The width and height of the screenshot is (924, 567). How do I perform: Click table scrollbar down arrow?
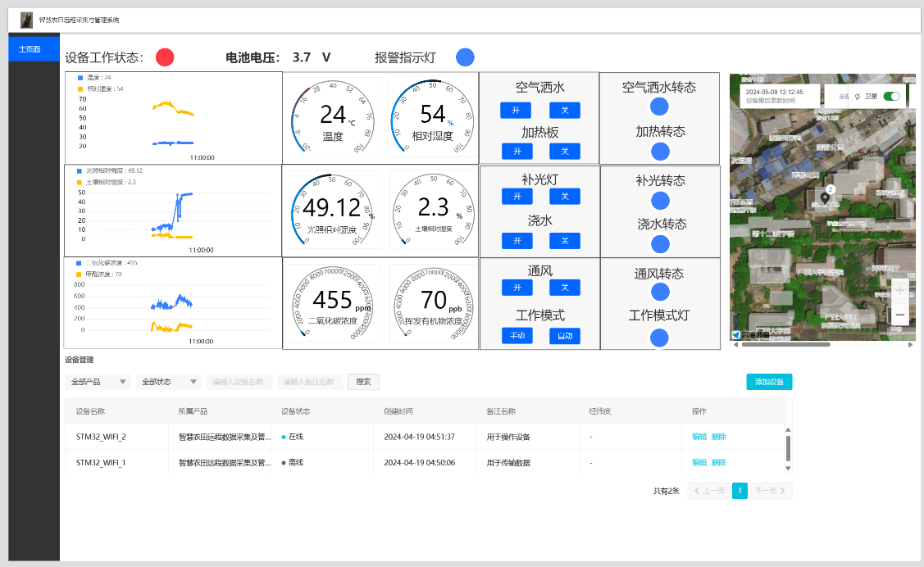[788, 469]
